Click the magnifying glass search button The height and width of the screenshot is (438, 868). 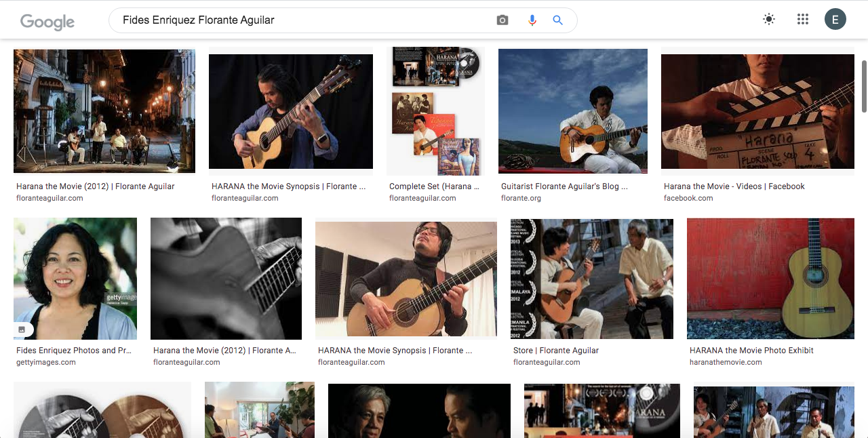coord(557,20)
